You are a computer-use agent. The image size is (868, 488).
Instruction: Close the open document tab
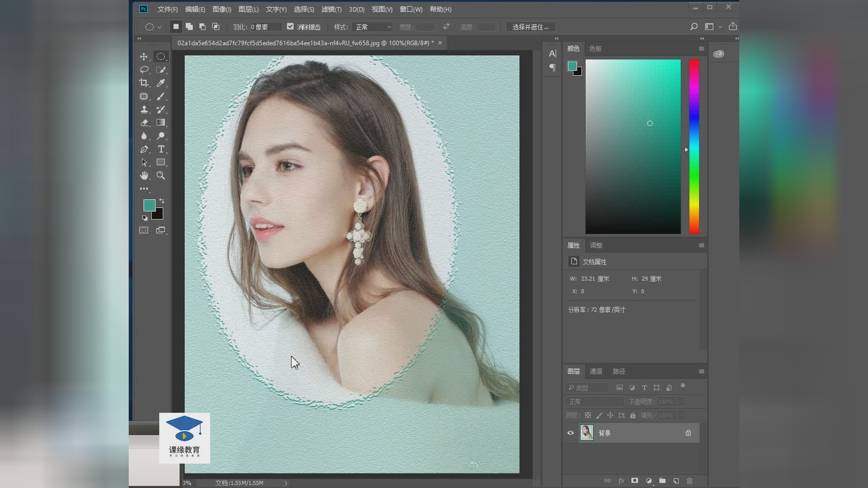tap(440, 43)
